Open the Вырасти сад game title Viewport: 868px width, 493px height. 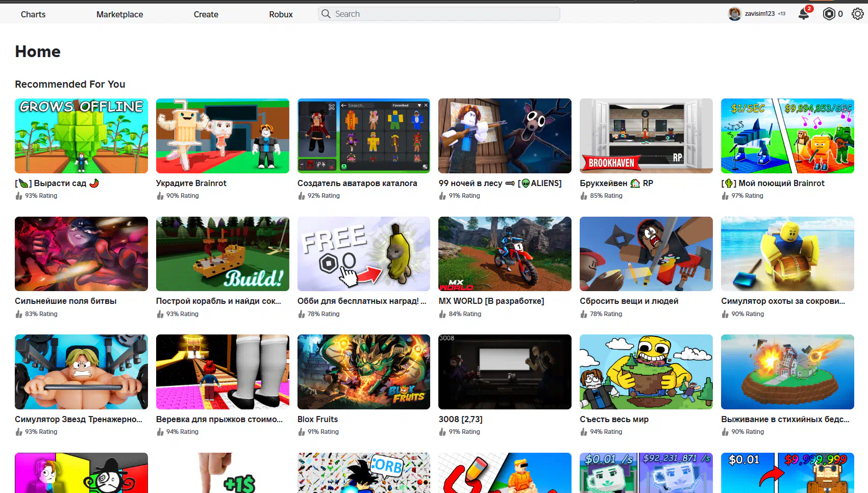pyautogui.click(x=57, y=183)
